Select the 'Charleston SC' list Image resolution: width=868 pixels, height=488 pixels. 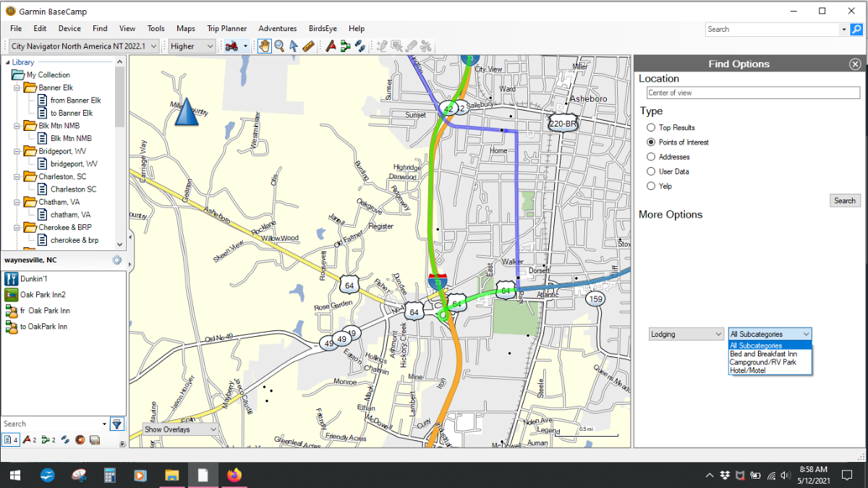pyautogui.click(x=66, y=189)
